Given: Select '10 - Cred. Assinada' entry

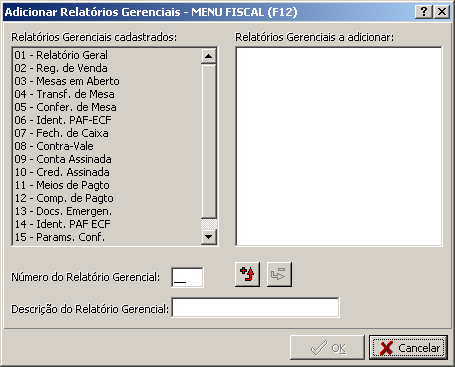Looking at the screenshot, I should [x=107, y=172].
